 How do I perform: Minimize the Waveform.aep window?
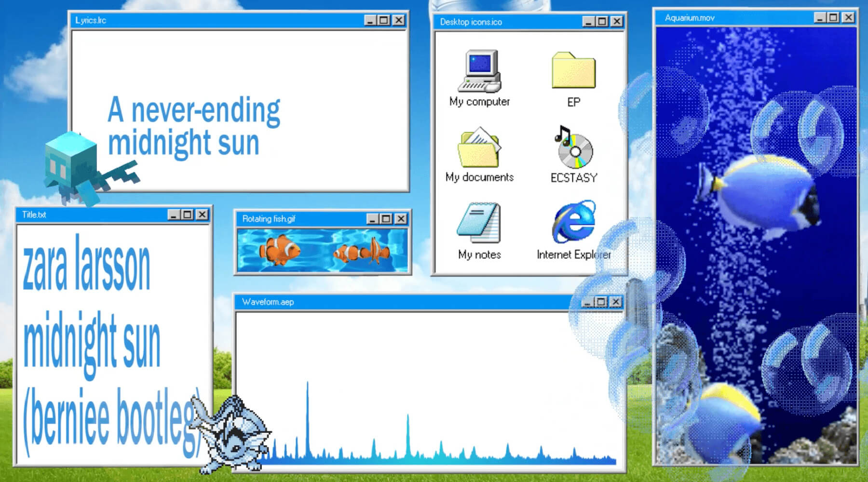(587, 302)
